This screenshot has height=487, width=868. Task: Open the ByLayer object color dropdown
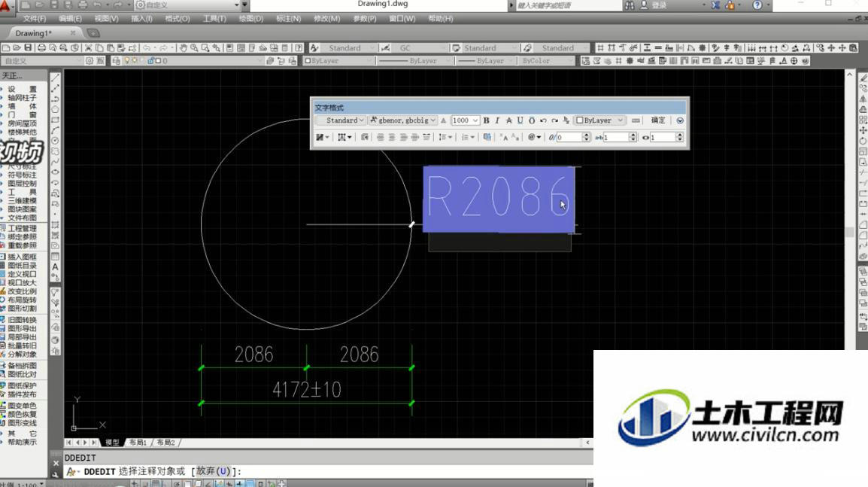click(337, 61)
